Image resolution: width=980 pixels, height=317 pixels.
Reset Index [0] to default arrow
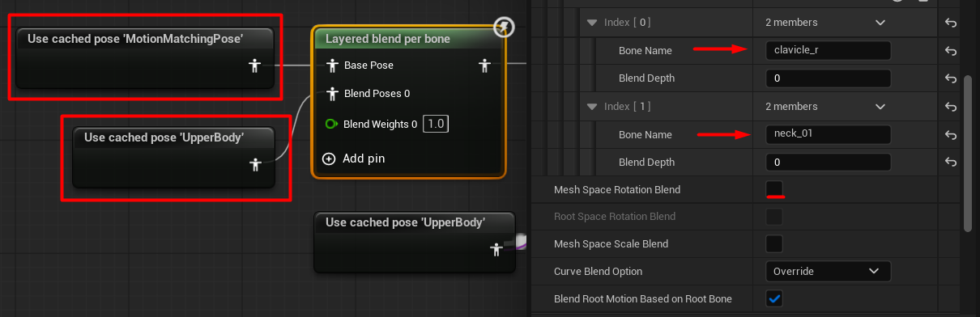tap(951, 23)
